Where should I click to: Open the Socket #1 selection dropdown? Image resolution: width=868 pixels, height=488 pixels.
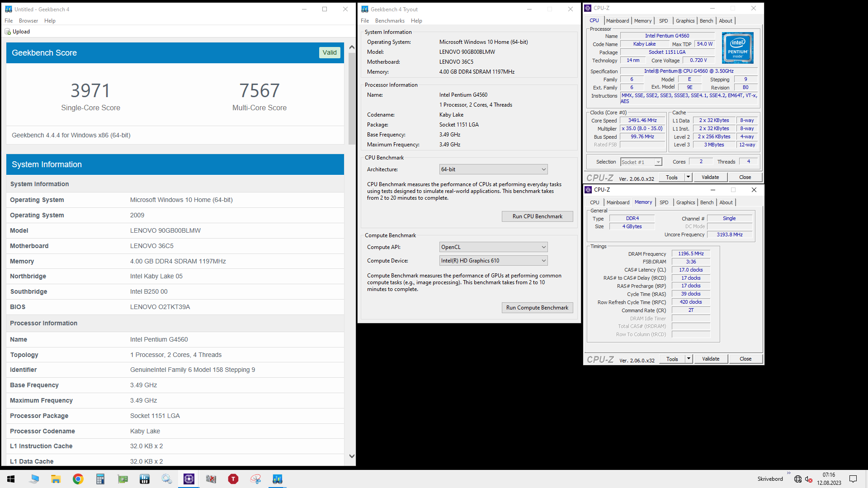tap(641, 162)
